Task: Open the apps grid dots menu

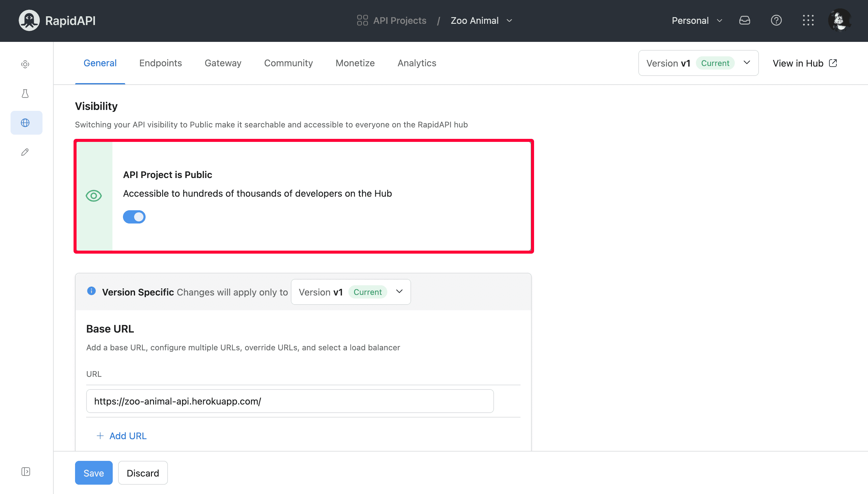Action: (x=808, y=20)
